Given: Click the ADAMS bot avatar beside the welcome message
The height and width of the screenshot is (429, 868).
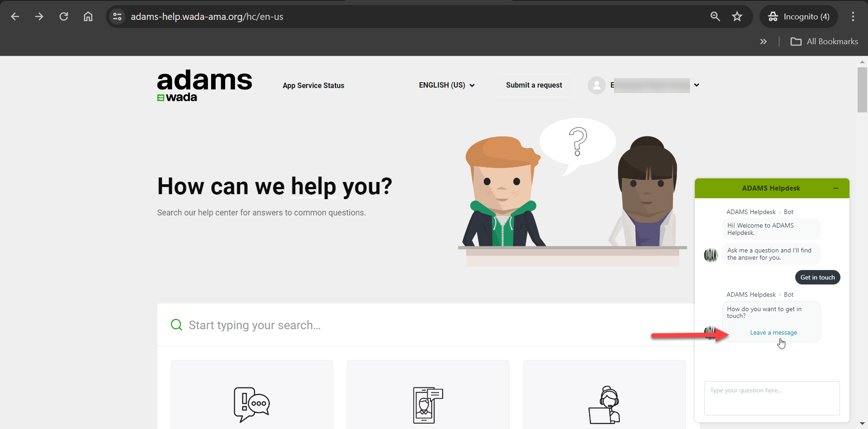Looking at the screenshot, I should (711, 255).
